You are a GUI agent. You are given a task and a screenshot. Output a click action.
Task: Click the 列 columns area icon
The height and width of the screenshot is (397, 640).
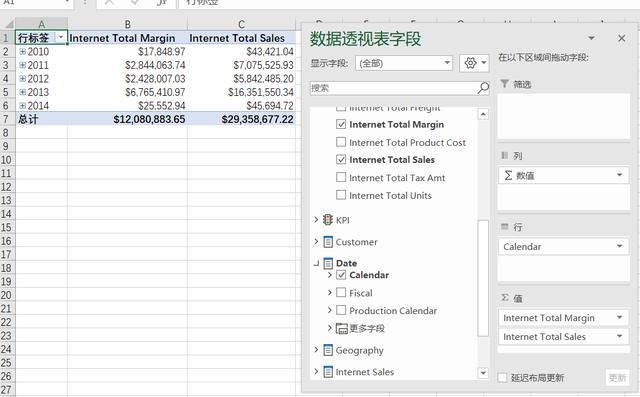(x=504, y=155)
